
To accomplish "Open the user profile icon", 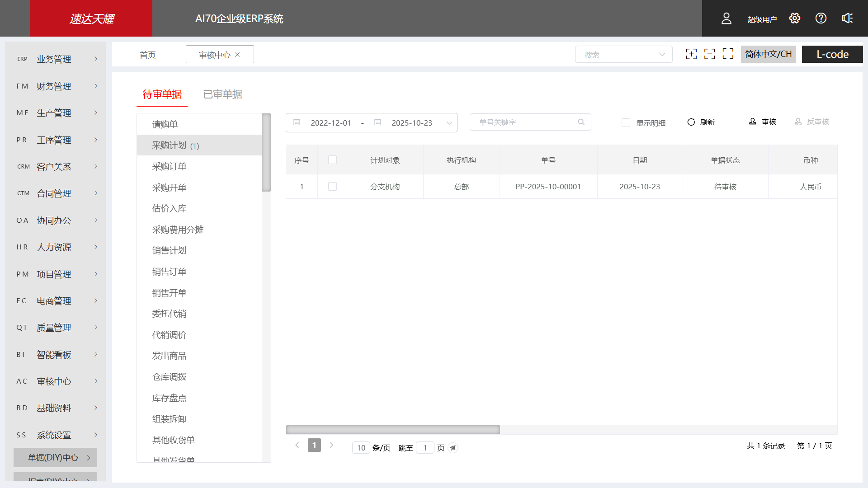I will point(726,18).
